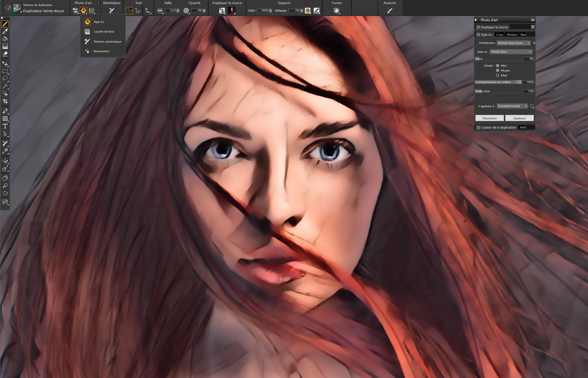Pick the Magnifier zoom tool

pyautogui.click(x=5, y=186)
